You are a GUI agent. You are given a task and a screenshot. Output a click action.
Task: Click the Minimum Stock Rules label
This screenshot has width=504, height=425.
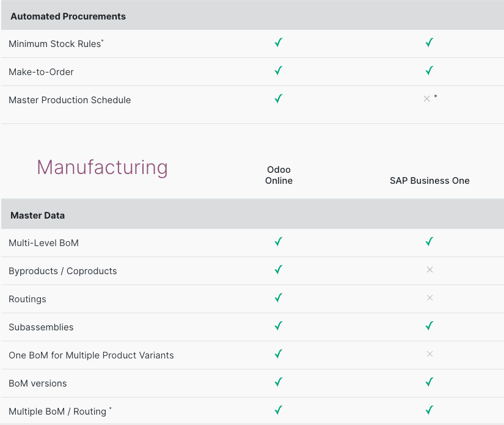click(54, 44)
